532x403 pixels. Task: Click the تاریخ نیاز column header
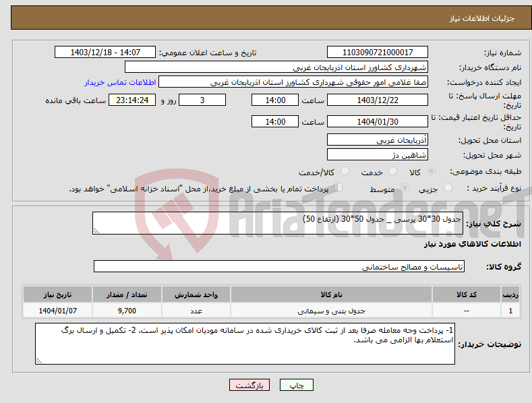[x=57, y=294]
